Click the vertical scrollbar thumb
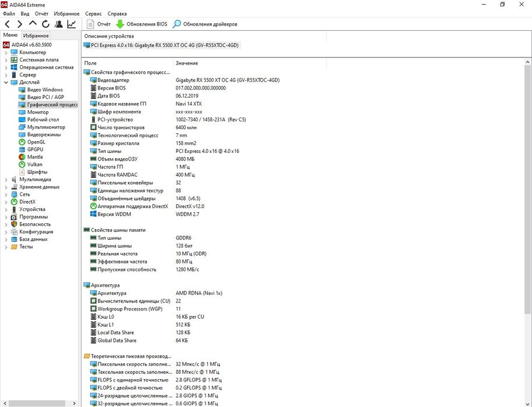Viewport: 532px width, 407px height. pyautogui.click(x=527, y=190)
